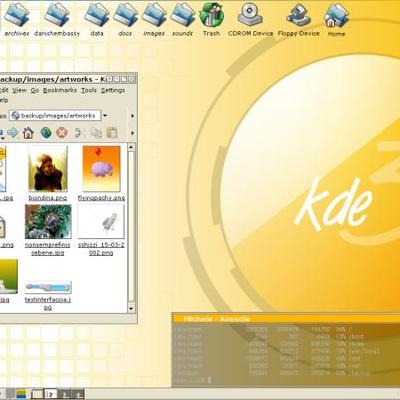Switch to virtual desktop 1 in pager
The image size is (400, 400).
pos(37,394)
